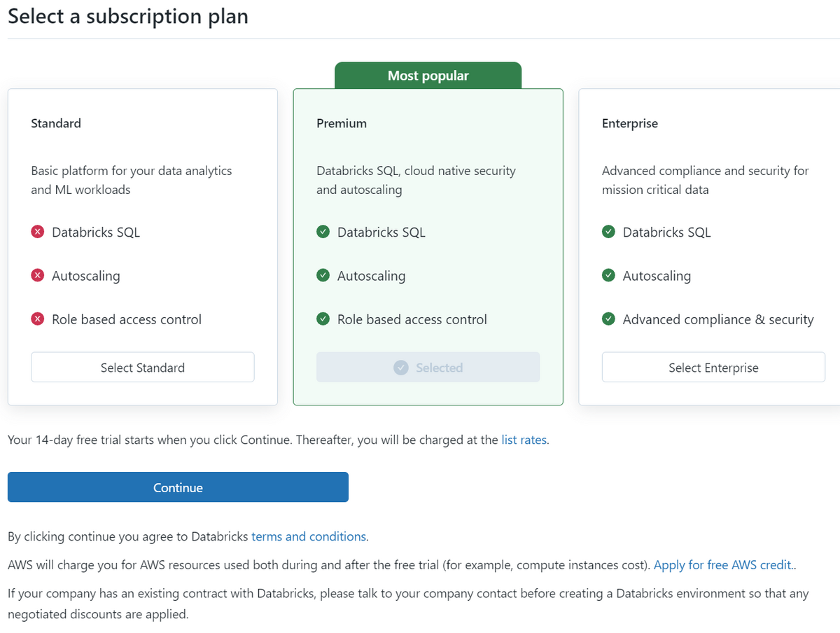This screenshot has height=633, width=840.
Task: Choose the Select Standard button
Action: coord(143,367)
